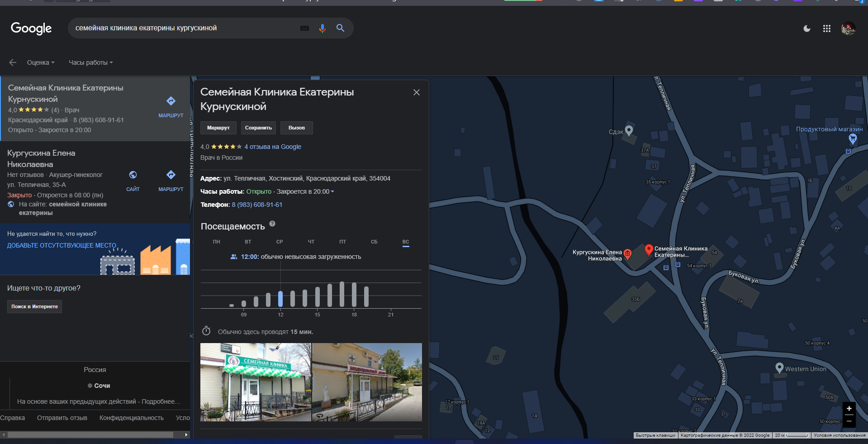Screen dimensions: 868x444
Task: Open САЙТ globe icon for Кургускина Елена
Action: click(x=133, y=175)
